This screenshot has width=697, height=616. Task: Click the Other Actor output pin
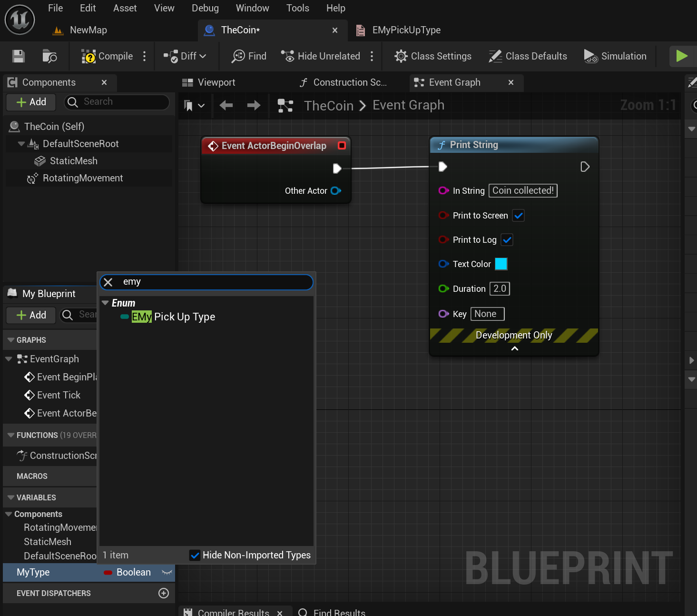point(336,191)
